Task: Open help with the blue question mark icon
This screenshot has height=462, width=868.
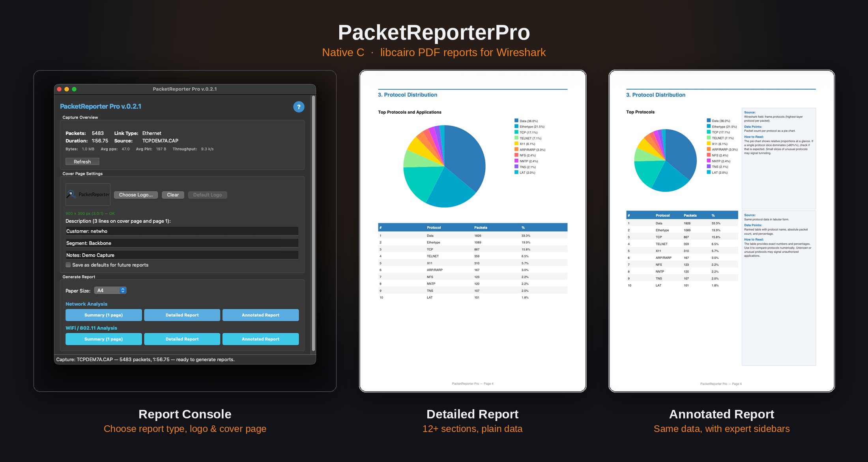Action: 299,107
